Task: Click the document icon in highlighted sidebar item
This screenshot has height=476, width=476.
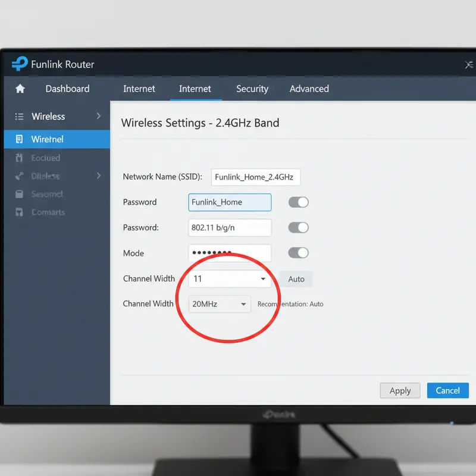Action: (19, 139)
